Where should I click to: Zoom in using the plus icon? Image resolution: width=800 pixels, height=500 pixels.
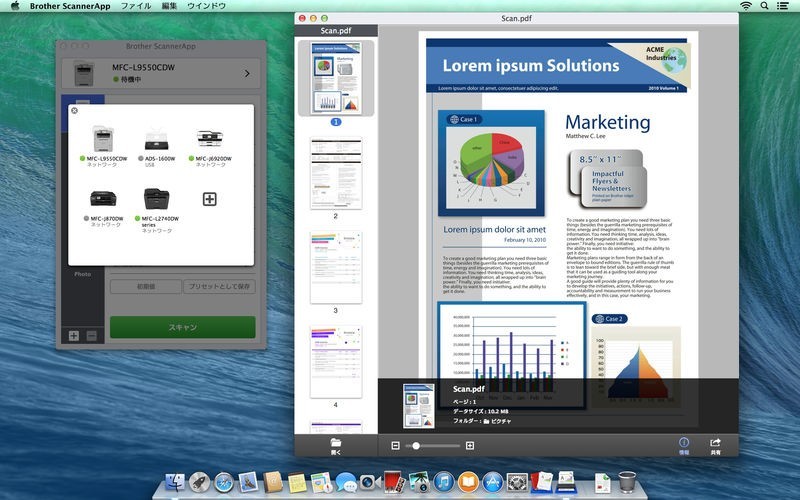[x=470, y=445]
